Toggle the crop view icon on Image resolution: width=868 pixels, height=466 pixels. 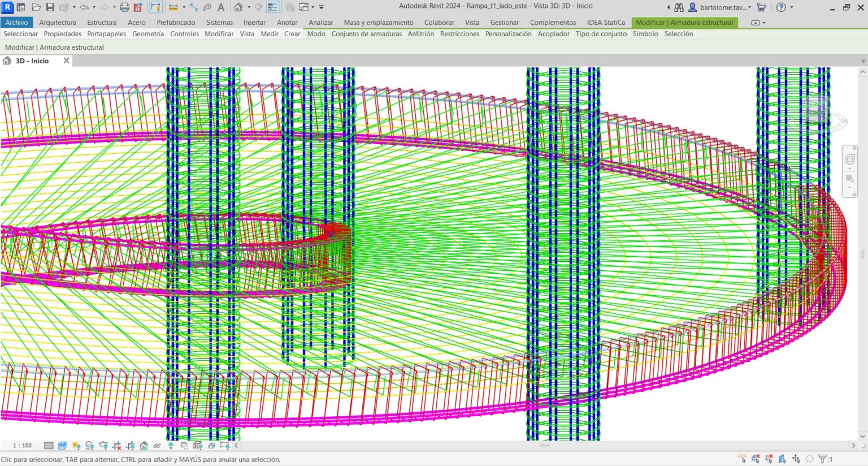pos(118,445)
